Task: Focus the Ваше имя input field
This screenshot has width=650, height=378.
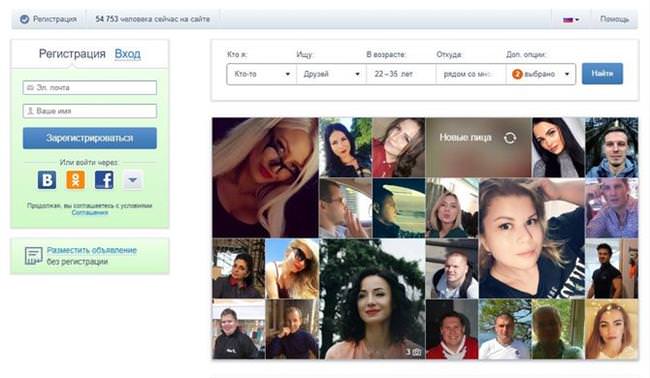Action: [90, 111]
